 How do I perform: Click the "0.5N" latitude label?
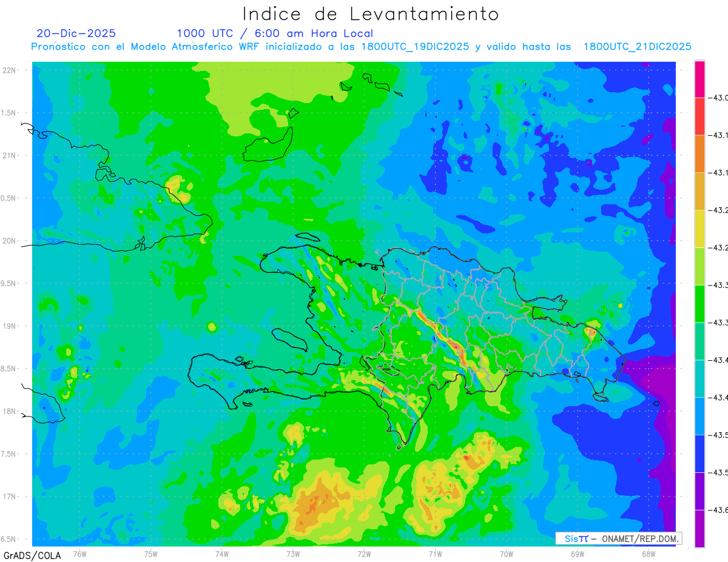(9, 198)
